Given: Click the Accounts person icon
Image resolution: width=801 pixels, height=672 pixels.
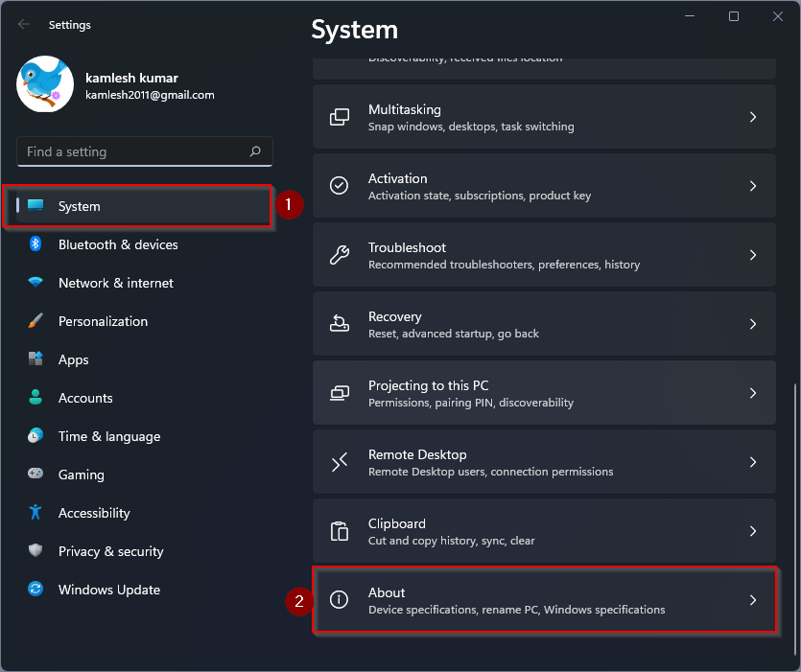Looking at the screenshot, I should coord(35,397).
